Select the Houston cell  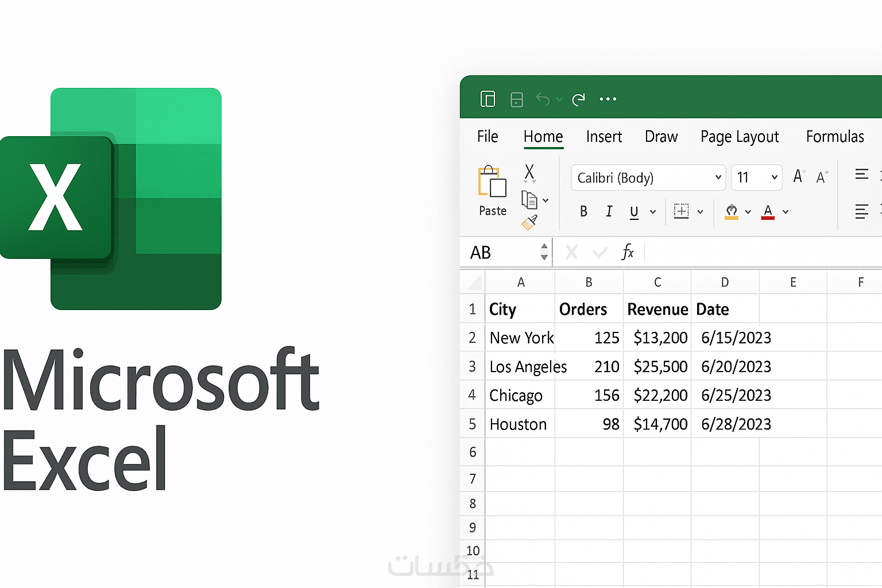point(520,424)
